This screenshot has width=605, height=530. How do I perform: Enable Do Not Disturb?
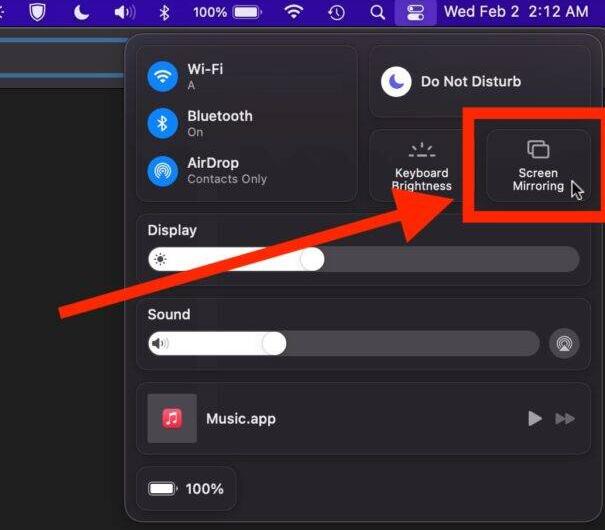click(398, 82)
